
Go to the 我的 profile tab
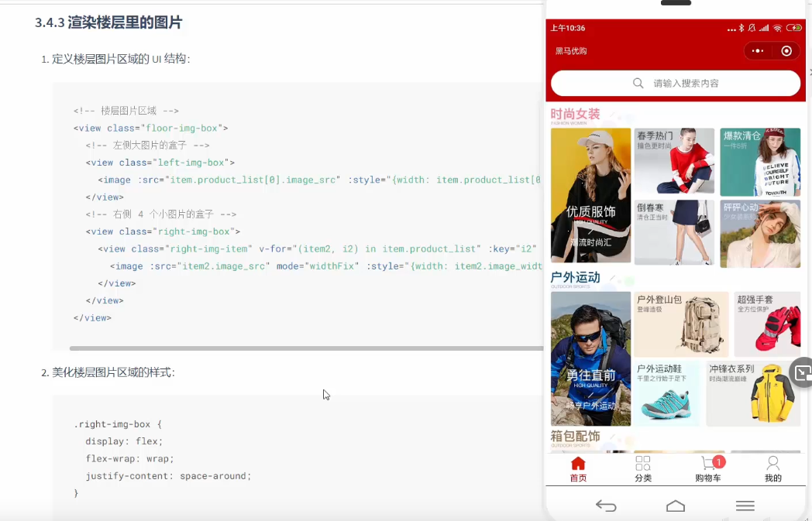(772, 469)
